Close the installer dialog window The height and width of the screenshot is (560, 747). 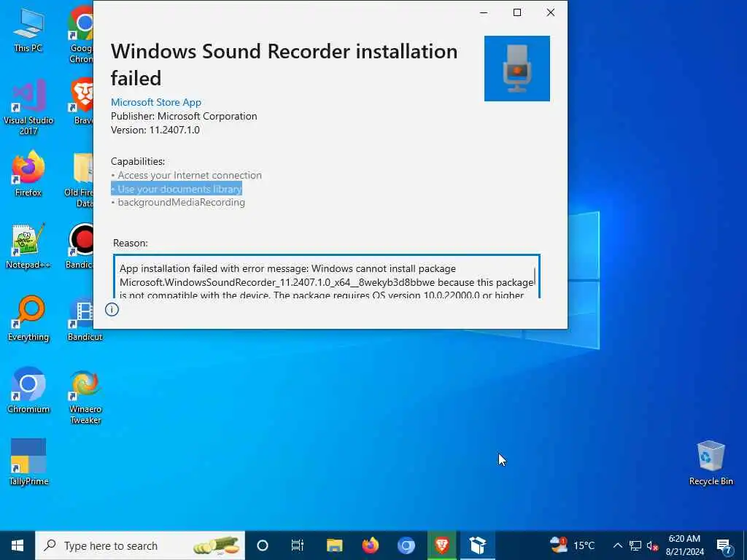coord(550,12)
